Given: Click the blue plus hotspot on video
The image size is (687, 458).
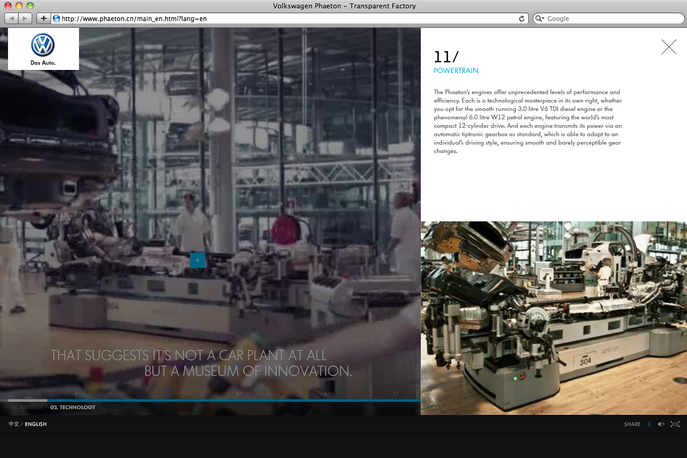Looking at the screenshot, I should click(197, 260).
